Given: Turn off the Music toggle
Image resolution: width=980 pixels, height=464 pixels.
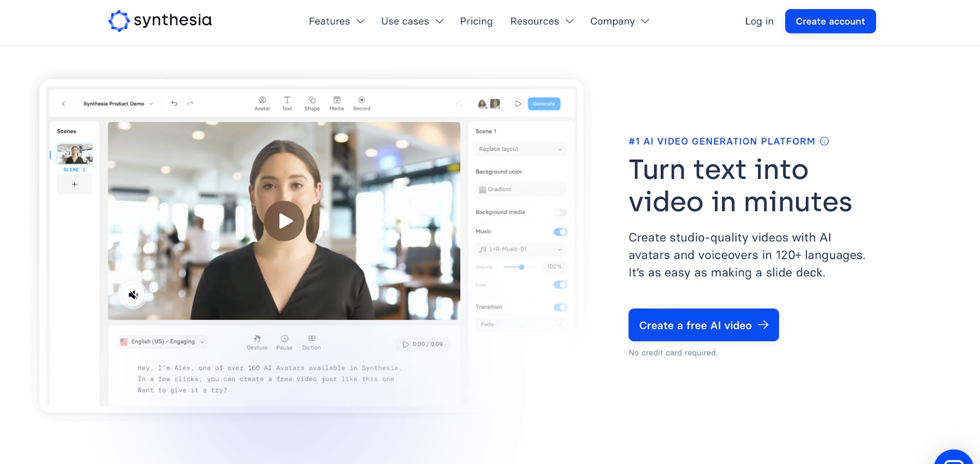Looking at the screenshot, I should click(x=560, y=232).
